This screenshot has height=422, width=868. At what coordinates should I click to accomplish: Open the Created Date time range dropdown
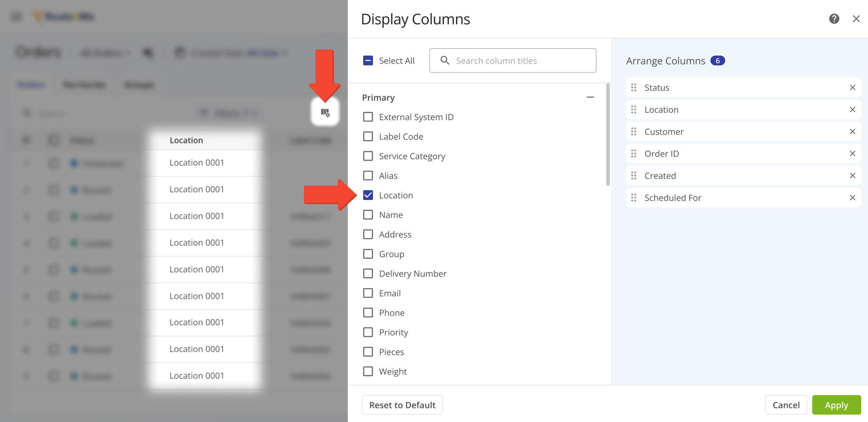click(x=264, y=53)
